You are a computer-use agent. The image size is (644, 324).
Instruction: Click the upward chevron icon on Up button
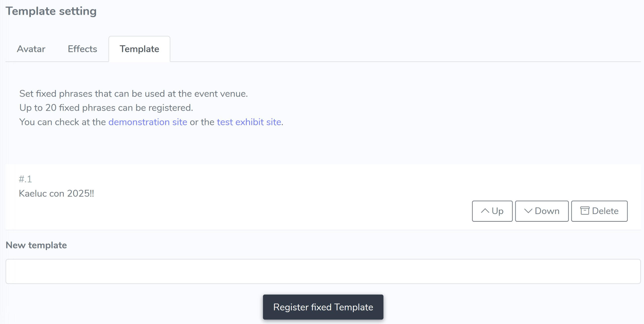tap(485, 211)
